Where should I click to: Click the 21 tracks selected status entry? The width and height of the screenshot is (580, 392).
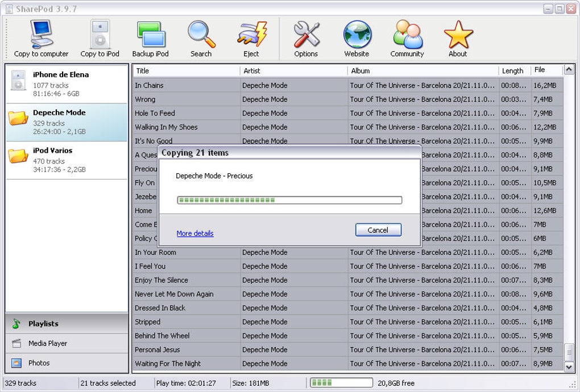point(108,383)
